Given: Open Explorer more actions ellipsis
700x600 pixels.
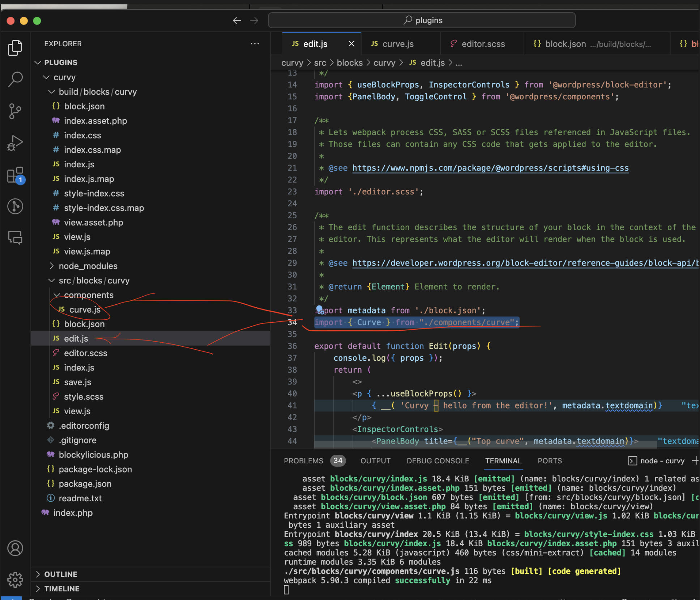Looking at the screenshot, I should 255,44.
